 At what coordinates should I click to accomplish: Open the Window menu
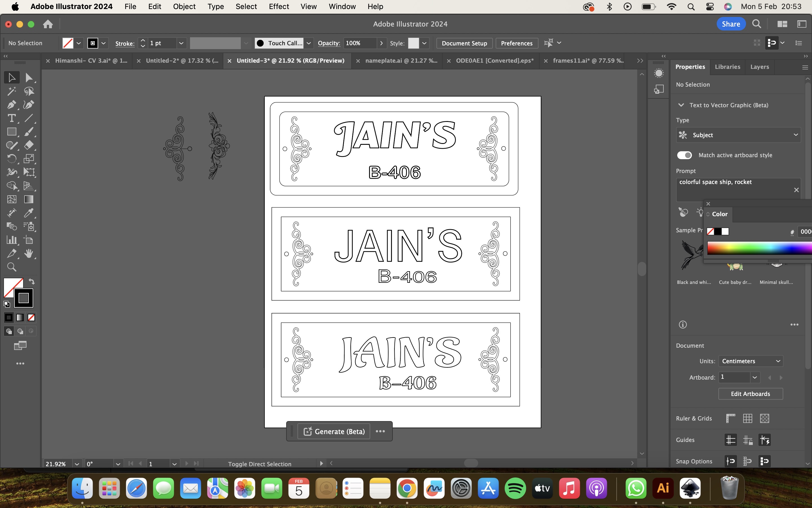pos(342,6)
